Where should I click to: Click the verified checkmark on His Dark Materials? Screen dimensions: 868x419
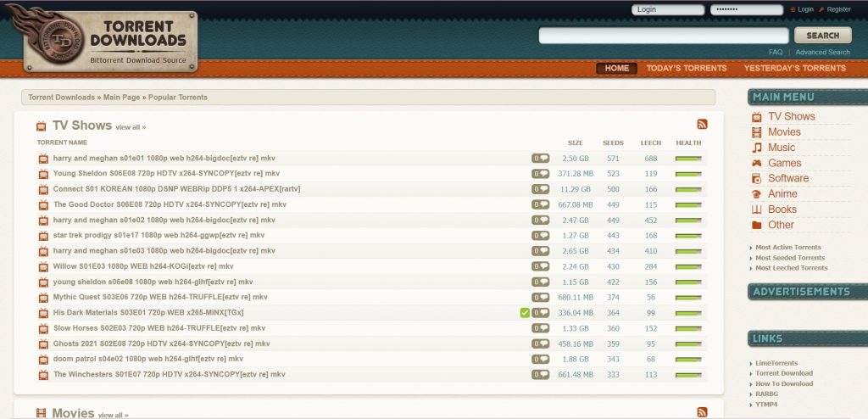tap(525, 313)
